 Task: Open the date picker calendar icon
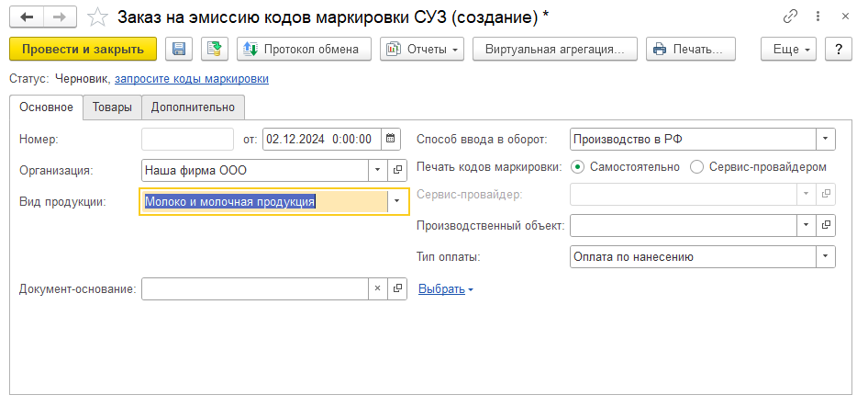pos(392,139)
